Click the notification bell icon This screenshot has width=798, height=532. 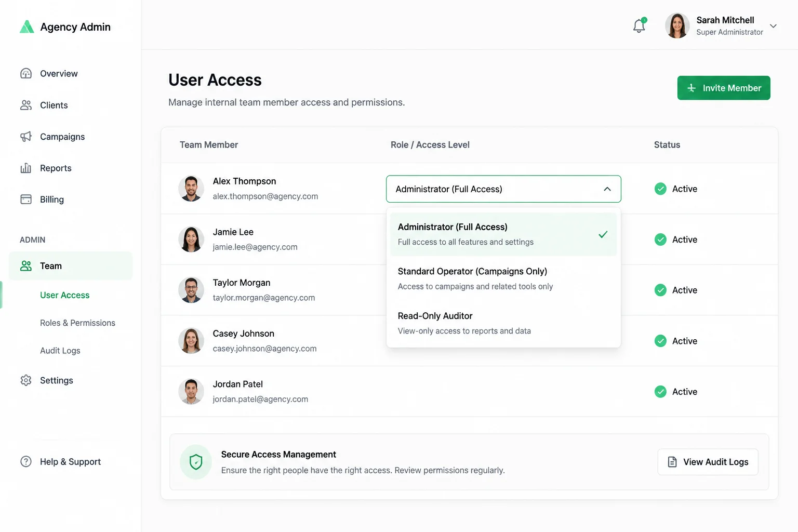pyautogui.click(x=639, y=25)
